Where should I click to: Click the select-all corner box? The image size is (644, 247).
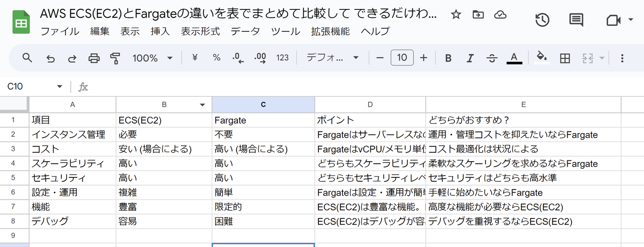pos(14,104)
